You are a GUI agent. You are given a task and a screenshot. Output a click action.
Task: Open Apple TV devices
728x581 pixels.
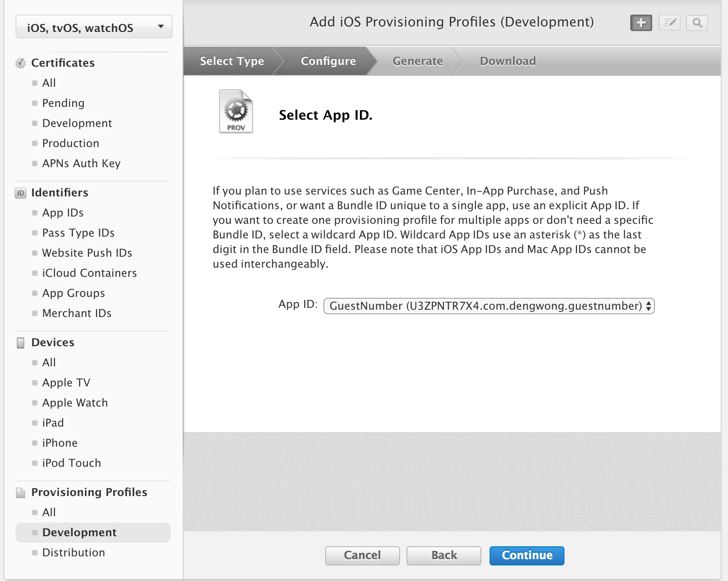point(66,383)
